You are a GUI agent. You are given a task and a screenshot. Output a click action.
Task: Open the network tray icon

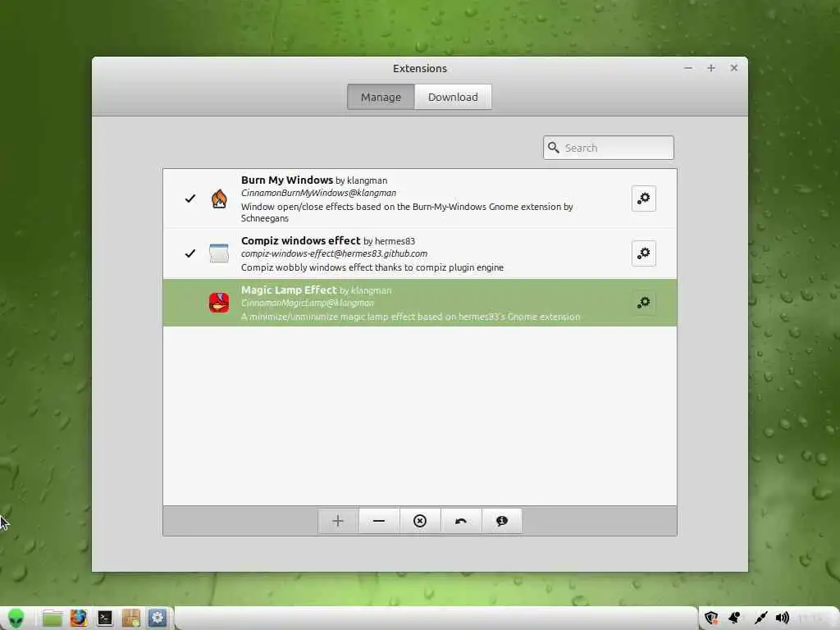tap(760, 619)
